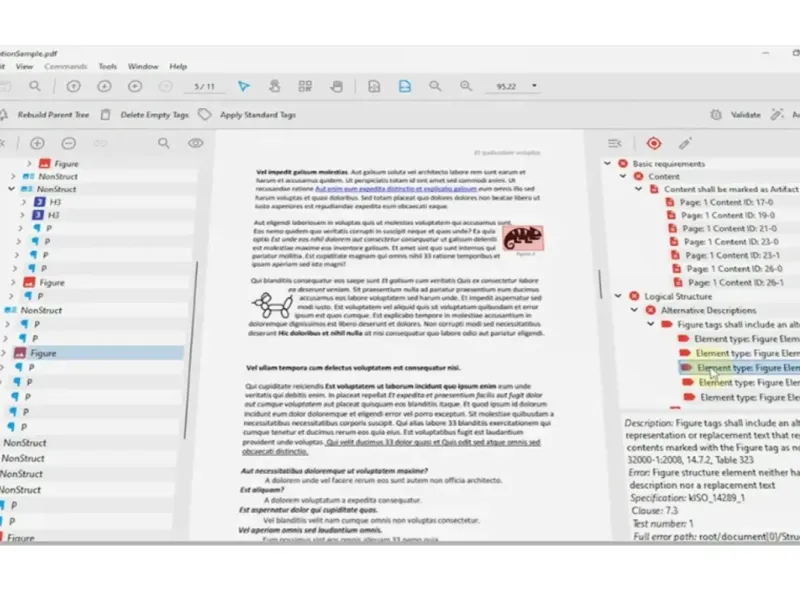Select Page: 1 Content ID: 26-0

click(x=734, y=268)
